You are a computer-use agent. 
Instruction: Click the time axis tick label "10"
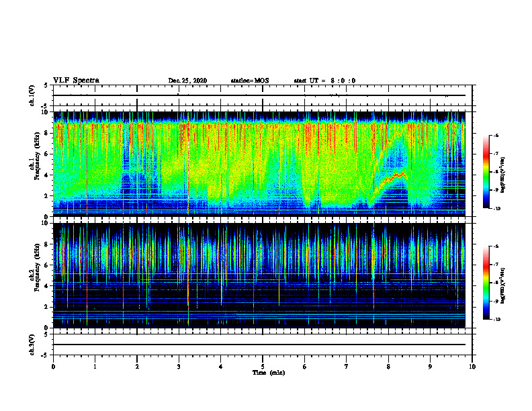pyautogui.click(x=472, y=367)
